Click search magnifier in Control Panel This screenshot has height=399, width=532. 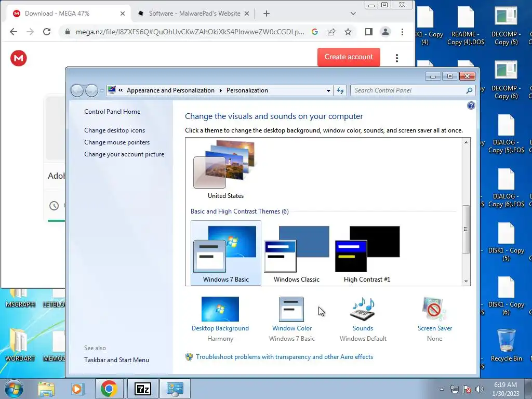[469, 90]
